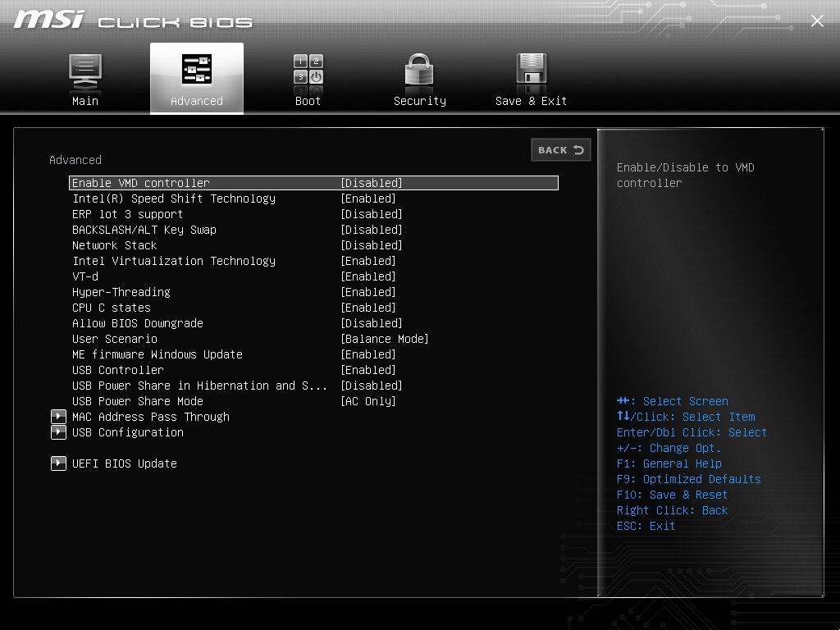Toggle Hyper-Threading Enabled value

pyautogui.click(x=368, y=292)
